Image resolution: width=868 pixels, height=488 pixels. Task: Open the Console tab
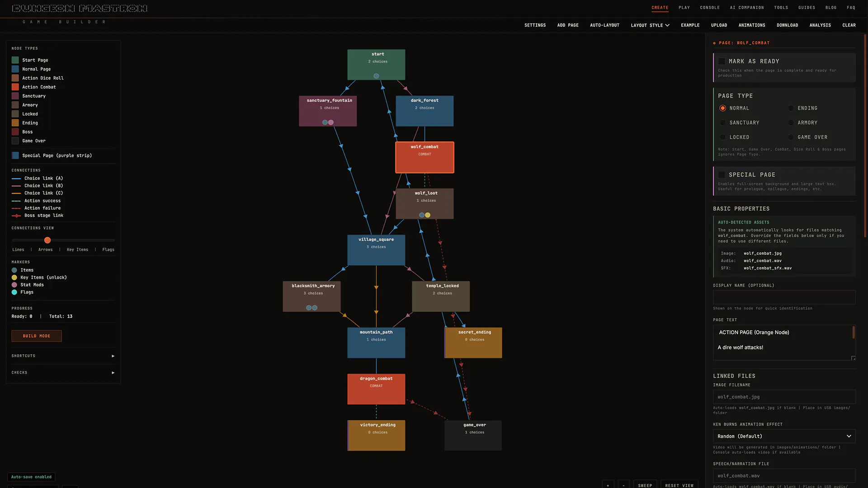[x=710, y=8]
